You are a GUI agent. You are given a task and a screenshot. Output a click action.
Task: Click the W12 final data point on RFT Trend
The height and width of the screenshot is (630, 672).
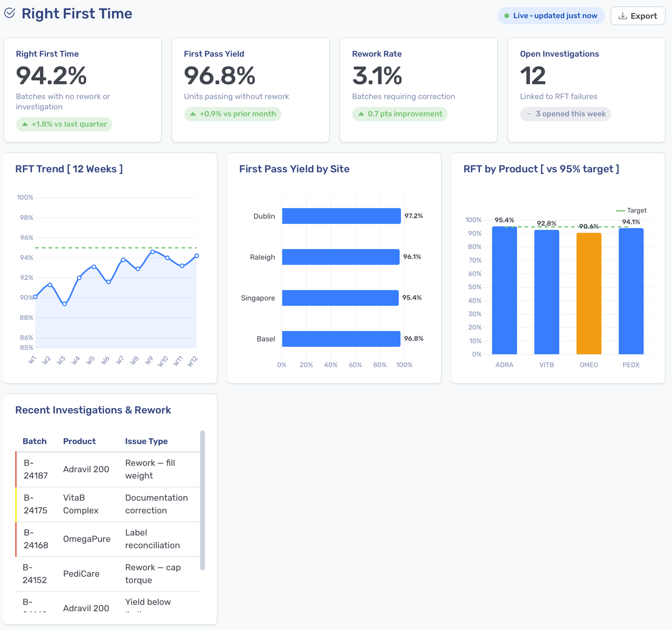point(197,256)
